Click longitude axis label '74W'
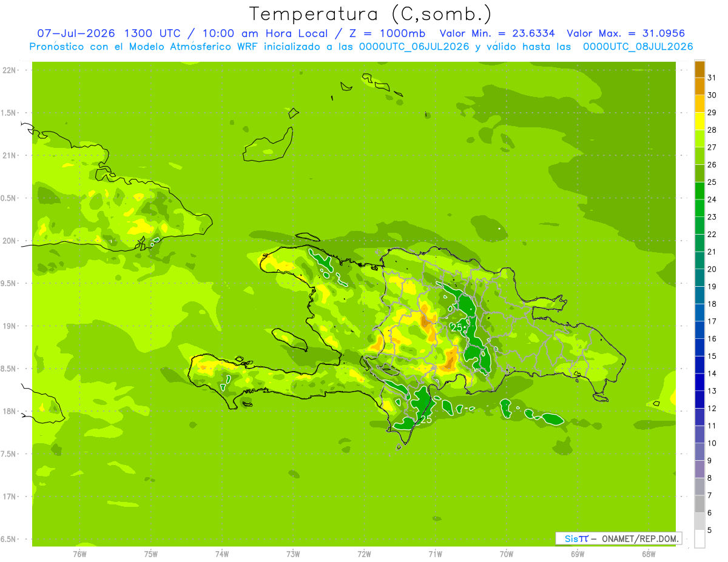The width and height of the screenshot is (728, 562). pyautogui.click(x=222, y=554)
